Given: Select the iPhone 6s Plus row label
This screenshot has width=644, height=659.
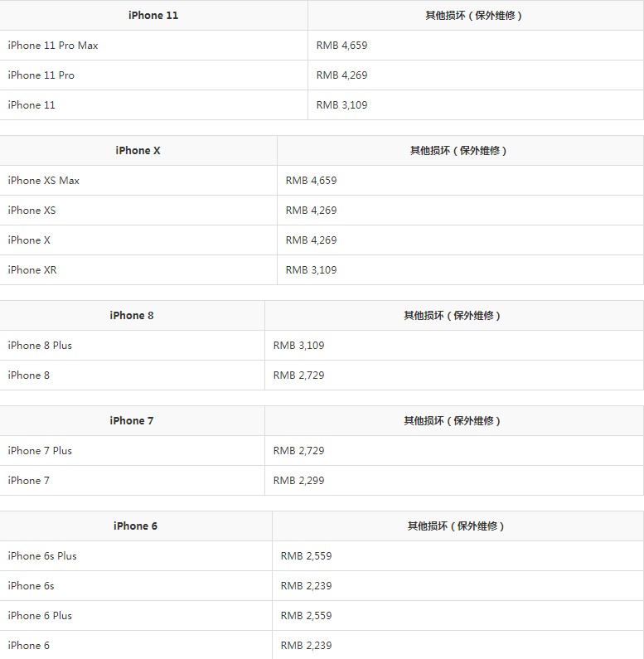Looking at the screenshot, I should (42, 556).
